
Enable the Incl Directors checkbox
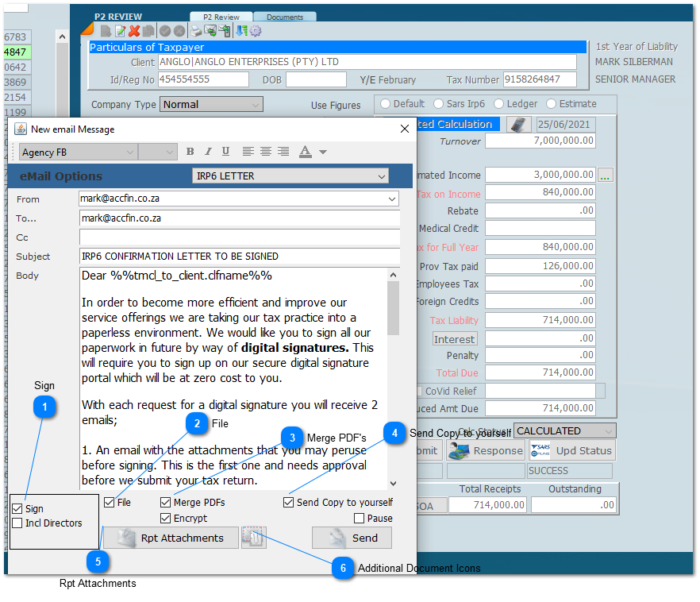click(x=17, y=523)
